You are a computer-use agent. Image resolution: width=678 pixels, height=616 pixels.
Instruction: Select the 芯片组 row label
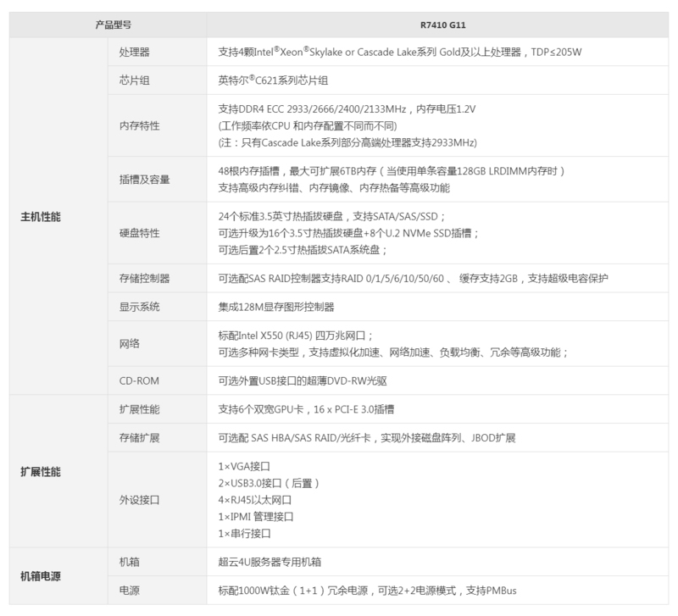pos(135,80)
